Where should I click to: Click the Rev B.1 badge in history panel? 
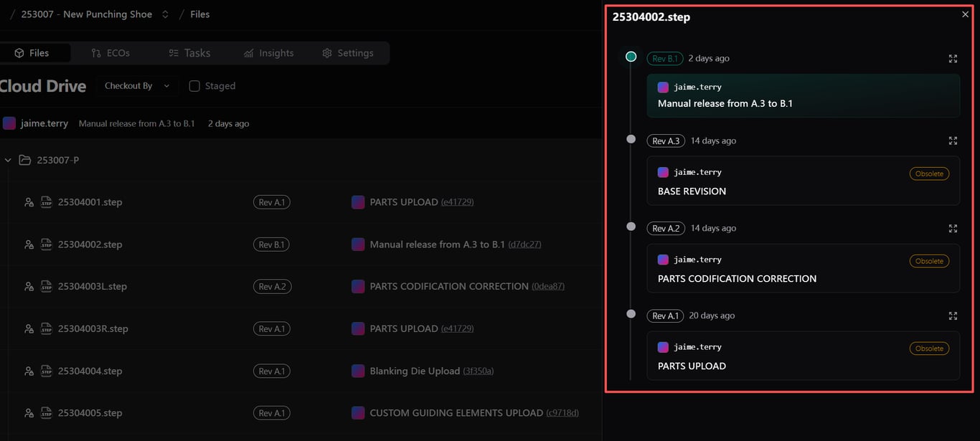[665, 59]
